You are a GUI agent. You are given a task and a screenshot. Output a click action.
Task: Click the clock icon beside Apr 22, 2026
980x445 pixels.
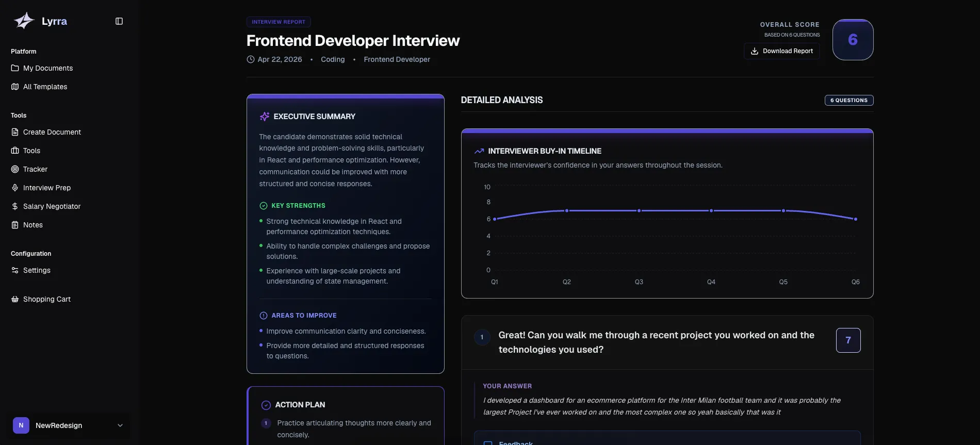(x=251, y=59)
